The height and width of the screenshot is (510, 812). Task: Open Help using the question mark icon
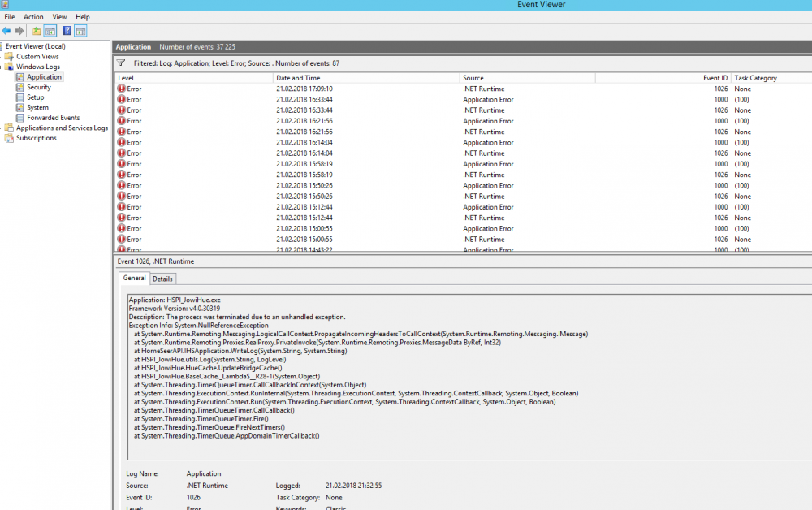click(67, 31)
